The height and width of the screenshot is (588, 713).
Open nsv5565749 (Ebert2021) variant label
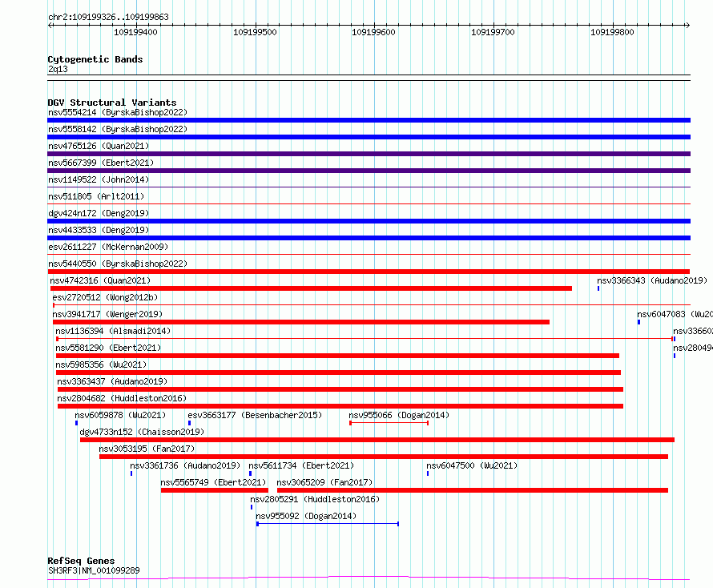point(213,482)
